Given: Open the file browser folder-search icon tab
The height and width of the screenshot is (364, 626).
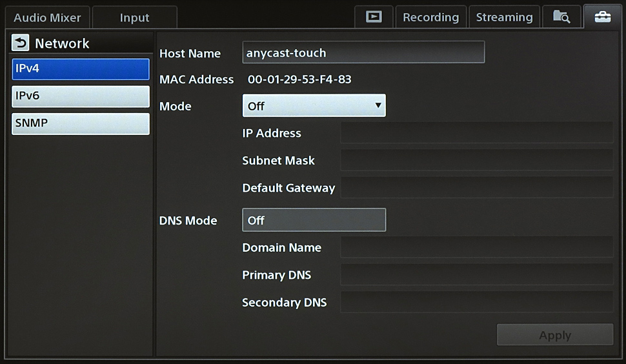Looking at the screenshot, I should pyautogui.click(x=561, y=17).
